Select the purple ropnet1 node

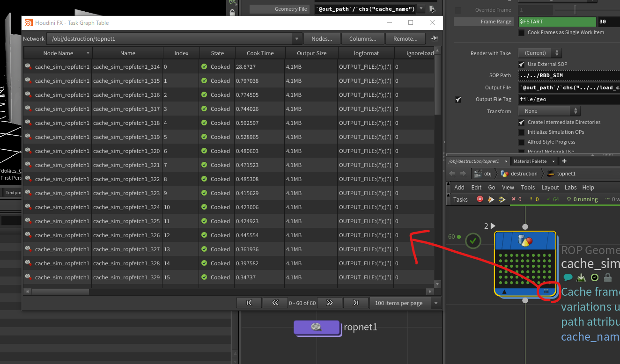pos(317,327)
